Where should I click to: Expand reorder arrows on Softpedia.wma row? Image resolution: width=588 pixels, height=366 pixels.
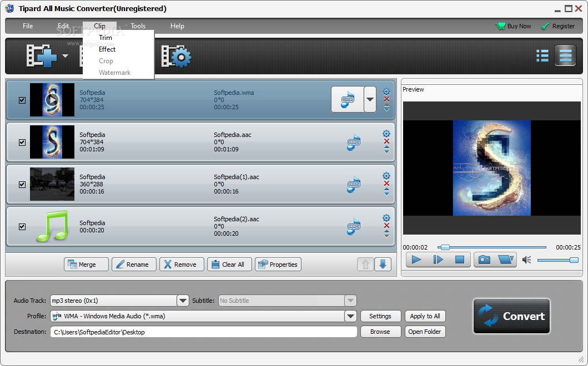pos(386,108)
